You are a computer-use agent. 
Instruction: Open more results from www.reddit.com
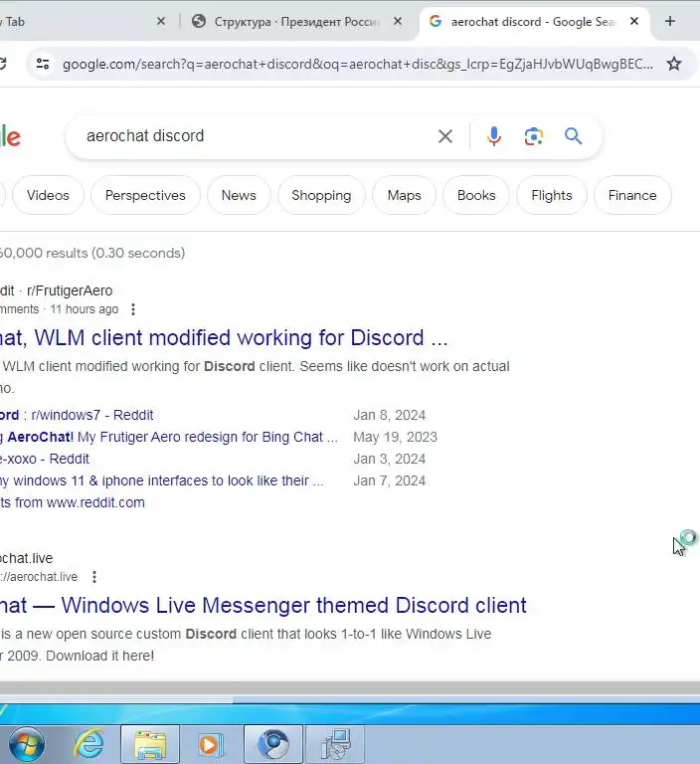(73, 502)
